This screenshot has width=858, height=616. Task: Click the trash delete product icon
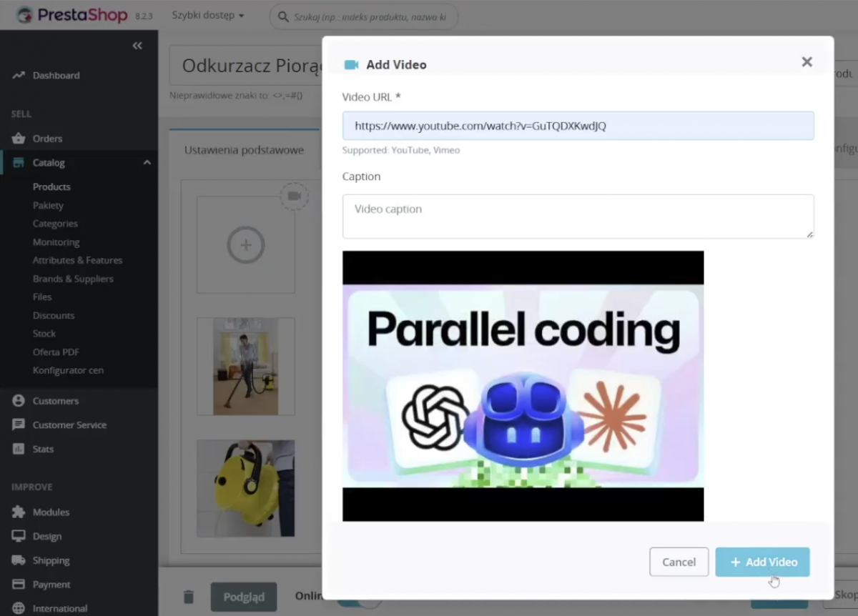[188, 597]
